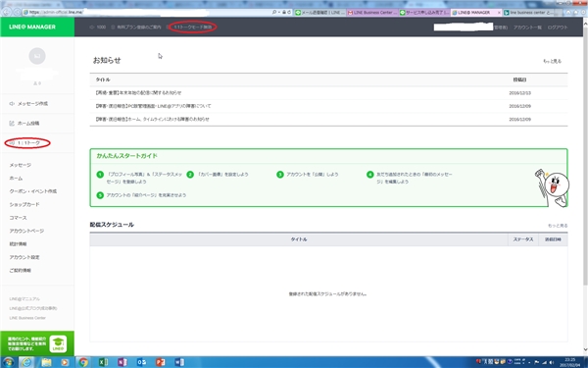This screenshot has height=368, width=588.
Task: Open アカウント設定 menu
Action: coord(24,257)
